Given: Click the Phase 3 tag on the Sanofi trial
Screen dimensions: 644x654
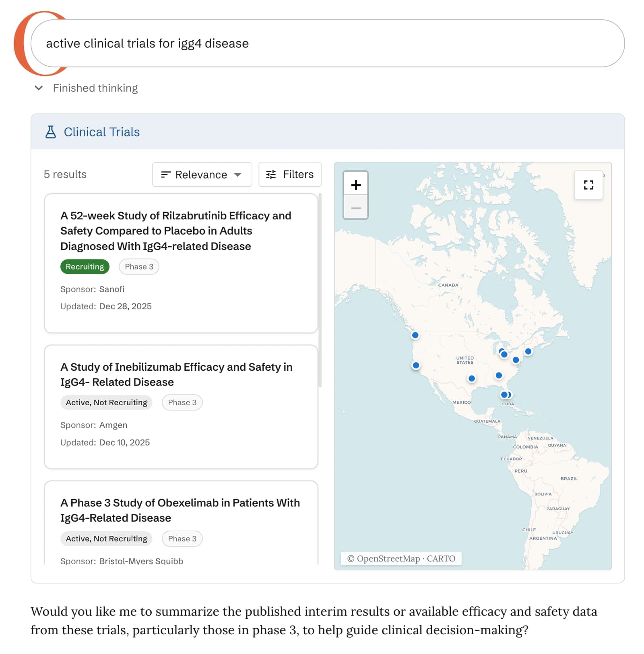Looking at the screenshot, I should 139,266.
